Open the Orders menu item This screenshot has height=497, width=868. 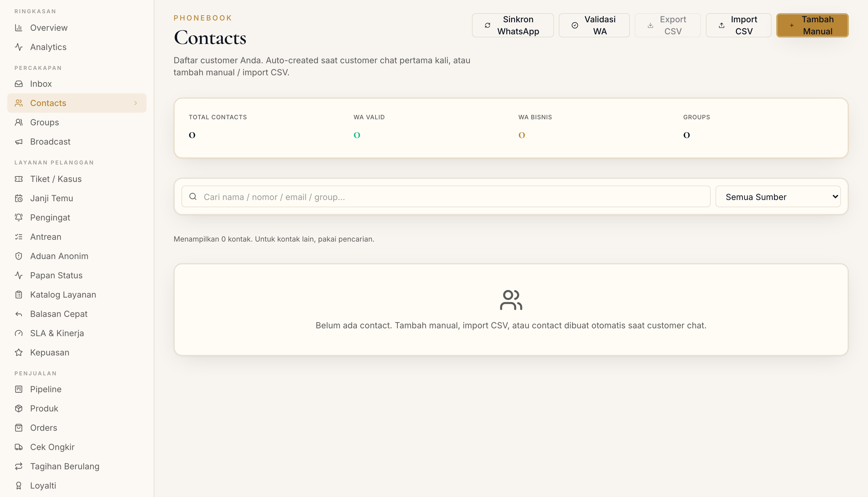pos(77,428)
